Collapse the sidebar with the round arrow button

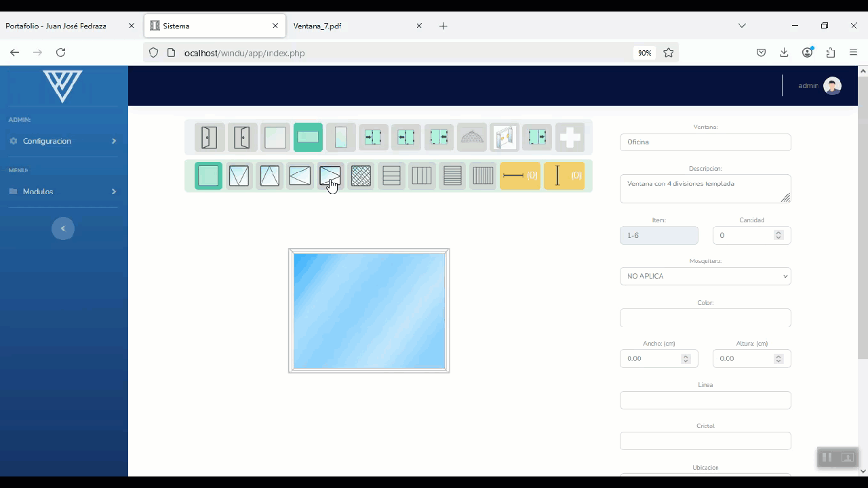[x=63, y=228]
